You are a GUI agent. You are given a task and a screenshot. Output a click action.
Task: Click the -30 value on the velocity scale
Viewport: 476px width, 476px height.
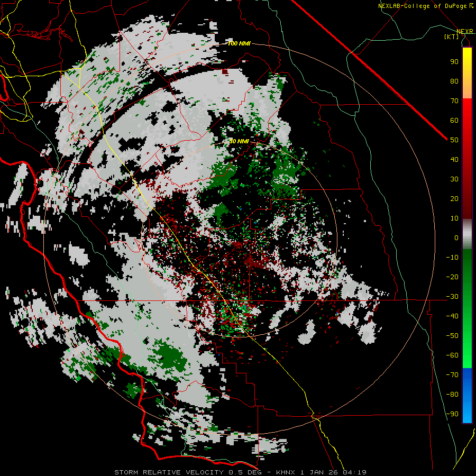pyautogui.click(x=452, y=297)
